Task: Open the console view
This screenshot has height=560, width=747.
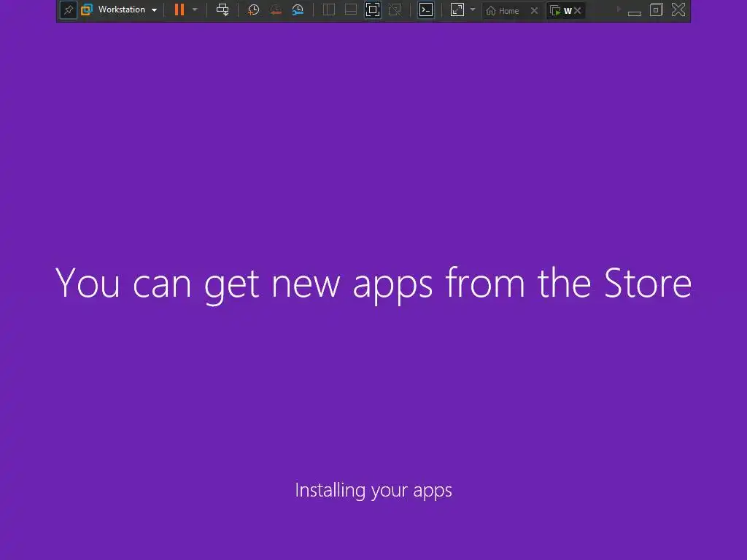Action: pyautogui.click(x=426, y=9)
